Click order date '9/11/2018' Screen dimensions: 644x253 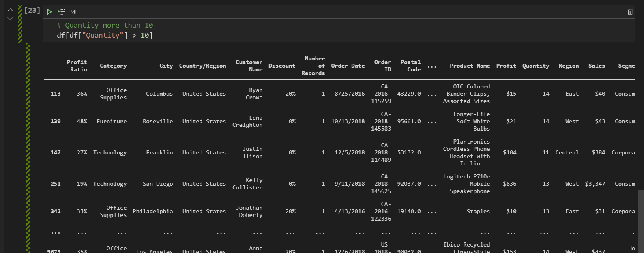pos(350,184)
